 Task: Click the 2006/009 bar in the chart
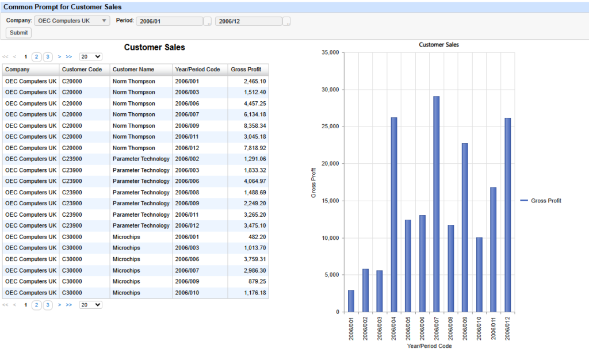(x=465, y=228)
